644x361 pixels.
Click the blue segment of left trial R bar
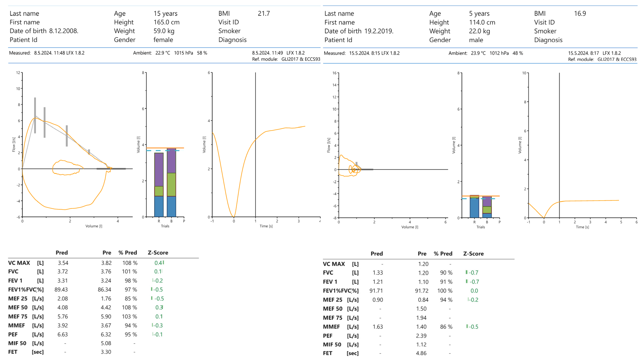point(159,206)
